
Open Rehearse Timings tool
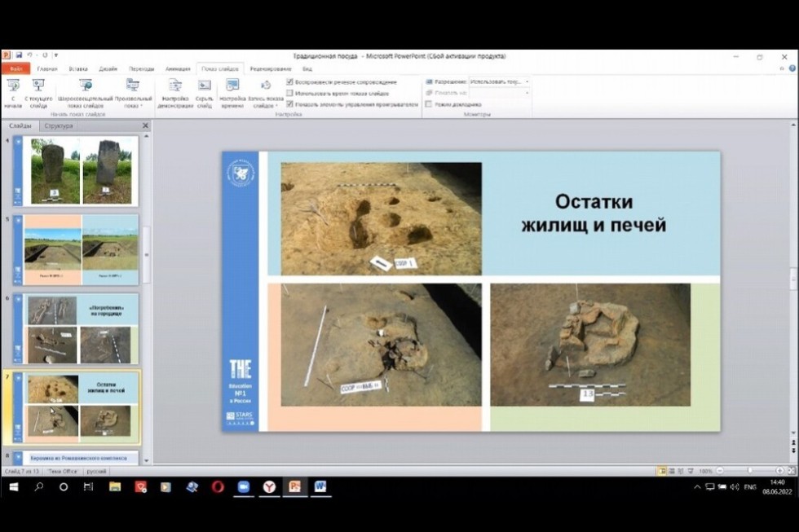click(232, 86)
